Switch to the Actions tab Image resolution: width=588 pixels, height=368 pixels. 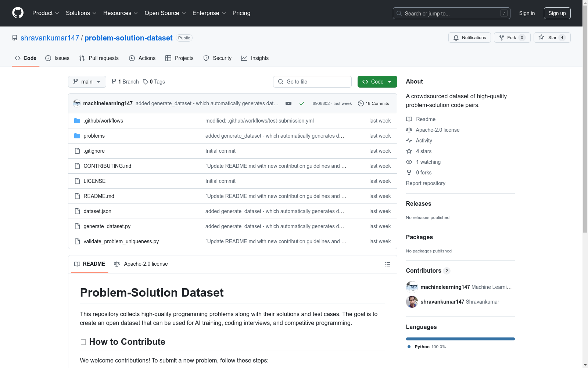pos(142,58)
